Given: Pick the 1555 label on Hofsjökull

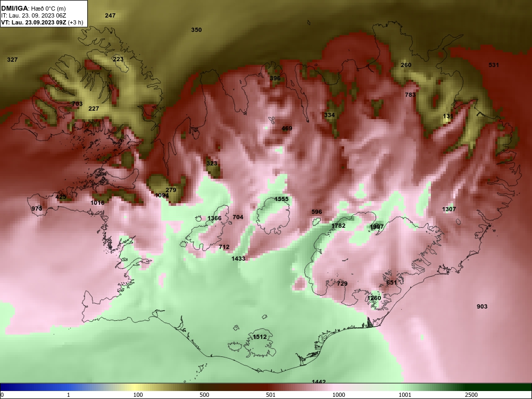Looking at the screenshot, I should pos(281,199).
